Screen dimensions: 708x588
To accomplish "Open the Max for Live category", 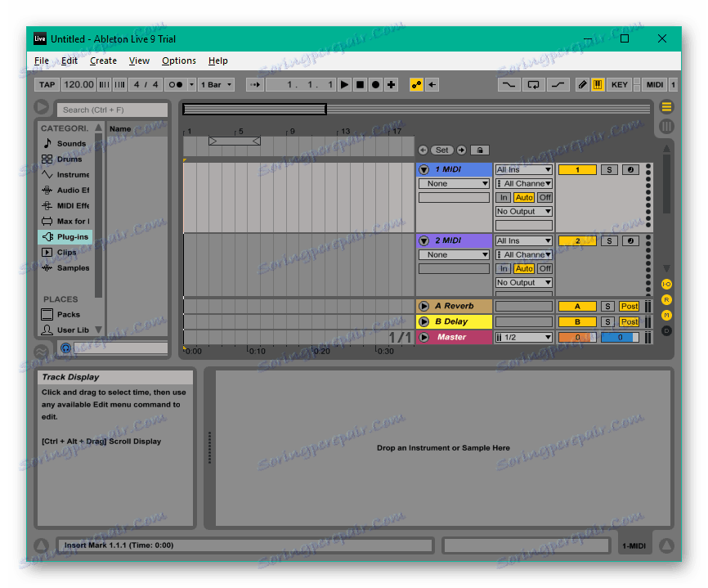I will click(66, 222).
